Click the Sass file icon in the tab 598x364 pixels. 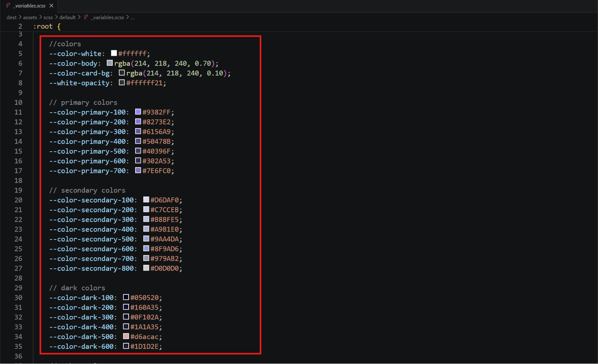(x=8, y=5)
